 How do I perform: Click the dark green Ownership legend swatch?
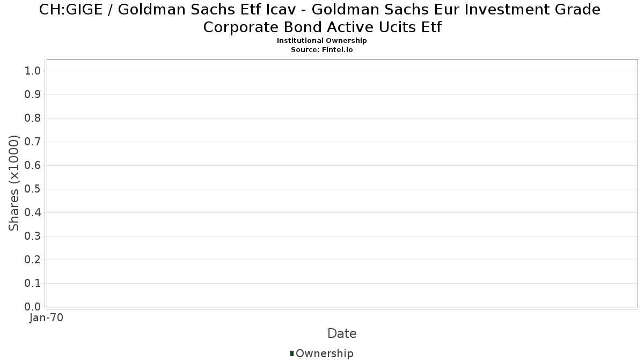click(x=292, y=353)
